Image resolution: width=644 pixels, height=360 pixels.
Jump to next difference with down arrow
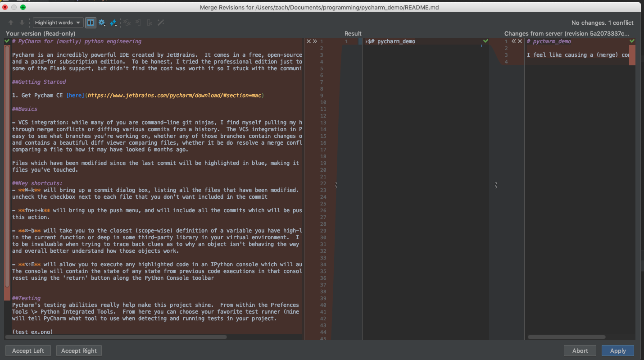(x=22, y=23)
